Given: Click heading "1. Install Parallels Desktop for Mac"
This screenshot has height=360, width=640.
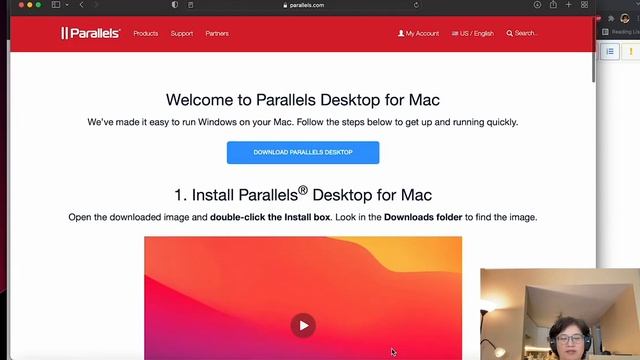Looking at the screenshot, I should coord(303,194).
